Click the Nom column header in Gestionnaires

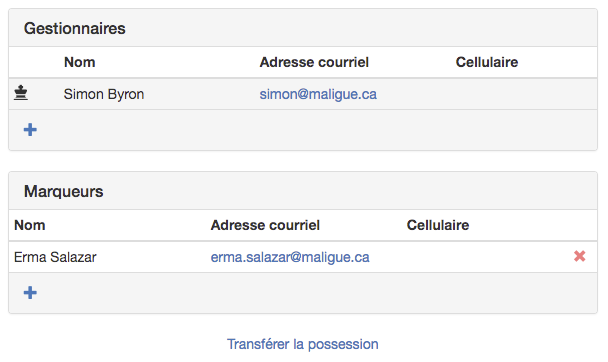[x=79, y=62]
